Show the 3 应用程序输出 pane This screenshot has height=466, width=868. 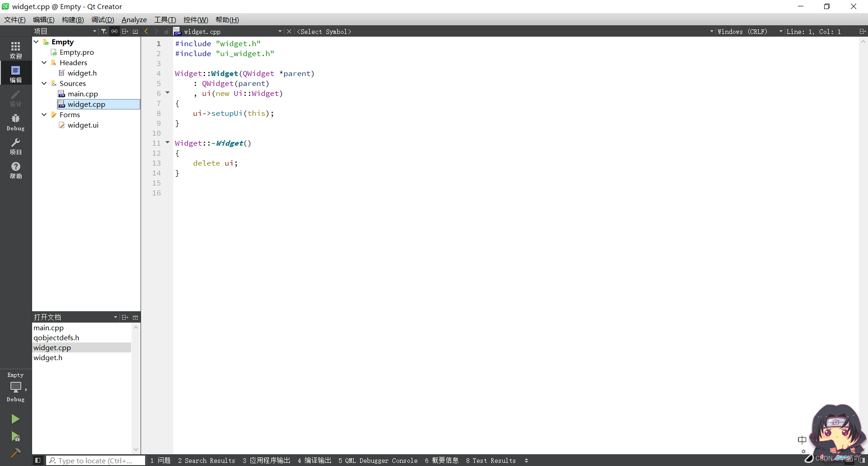click(266, 461)
